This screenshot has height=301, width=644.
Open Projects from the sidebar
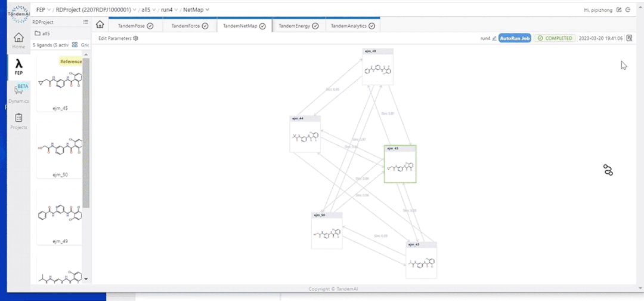coord(19,121)
